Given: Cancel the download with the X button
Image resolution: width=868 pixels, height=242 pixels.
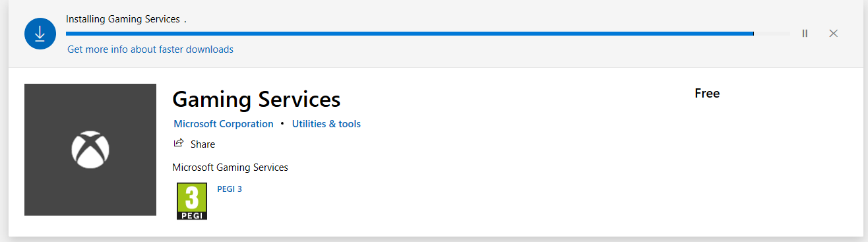Looking at the screenshot, I should pos(833,33).
